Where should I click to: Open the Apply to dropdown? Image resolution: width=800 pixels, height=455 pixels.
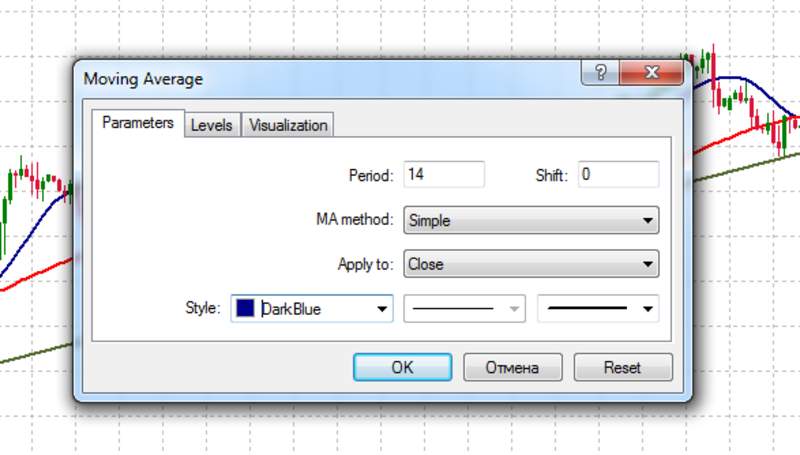(x=530, y=264)
